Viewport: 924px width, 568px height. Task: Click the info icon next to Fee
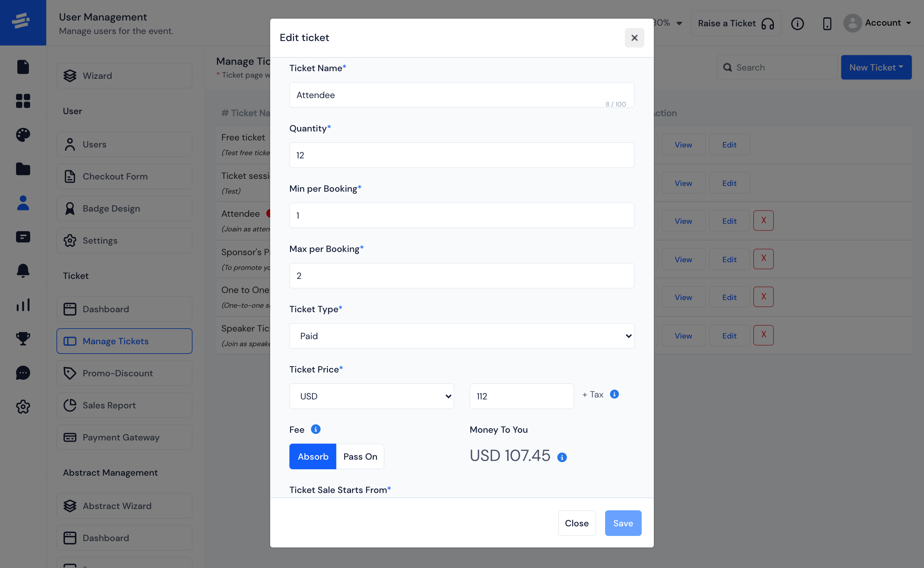(315, 429)
